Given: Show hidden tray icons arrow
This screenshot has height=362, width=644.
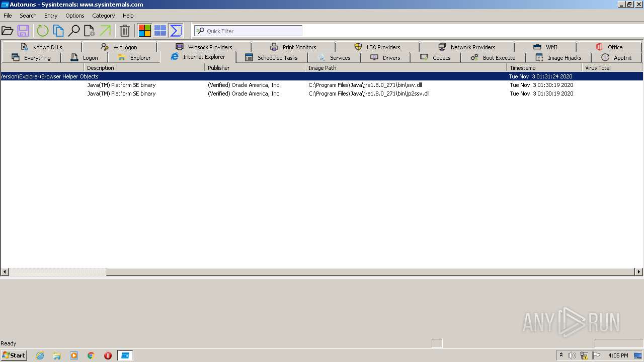Looking at the screenshot, I should pos(561,355).
